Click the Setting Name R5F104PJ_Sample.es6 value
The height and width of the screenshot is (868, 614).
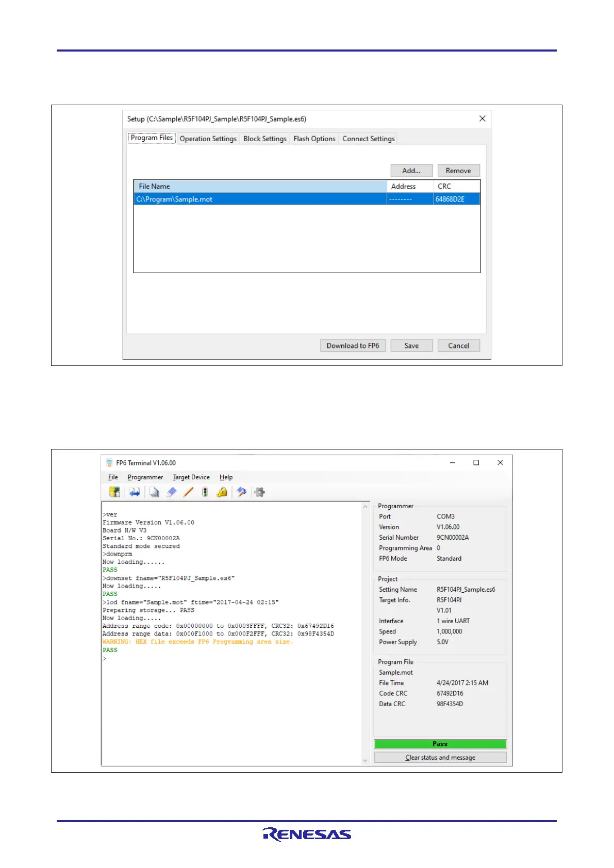click(x=466, y=589)
